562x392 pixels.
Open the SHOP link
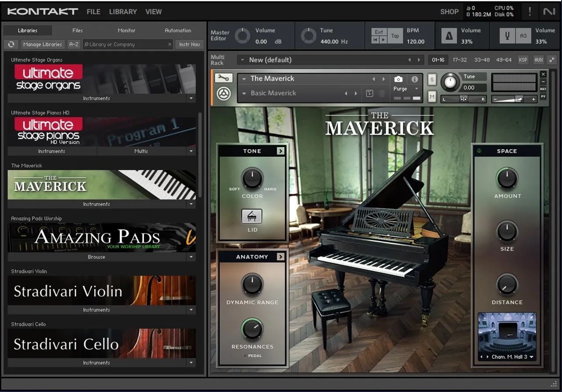coord(449,12)
